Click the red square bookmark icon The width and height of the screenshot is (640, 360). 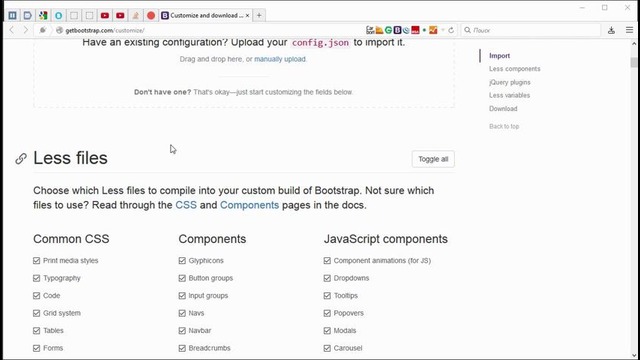(415, 30)
